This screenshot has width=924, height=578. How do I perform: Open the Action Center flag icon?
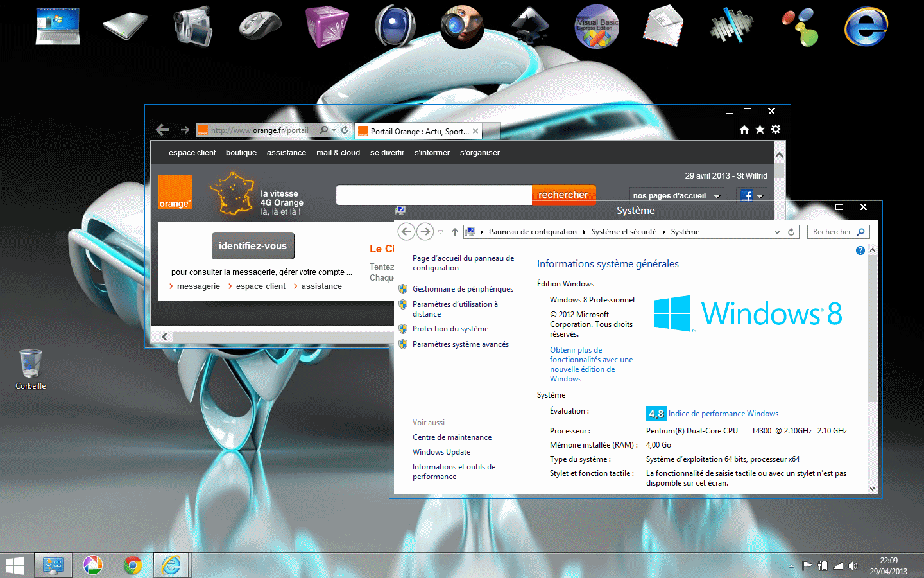point(807,566)
